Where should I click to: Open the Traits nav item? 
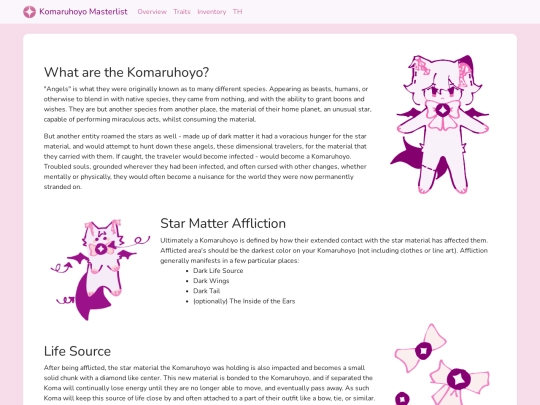click(182, 12)
